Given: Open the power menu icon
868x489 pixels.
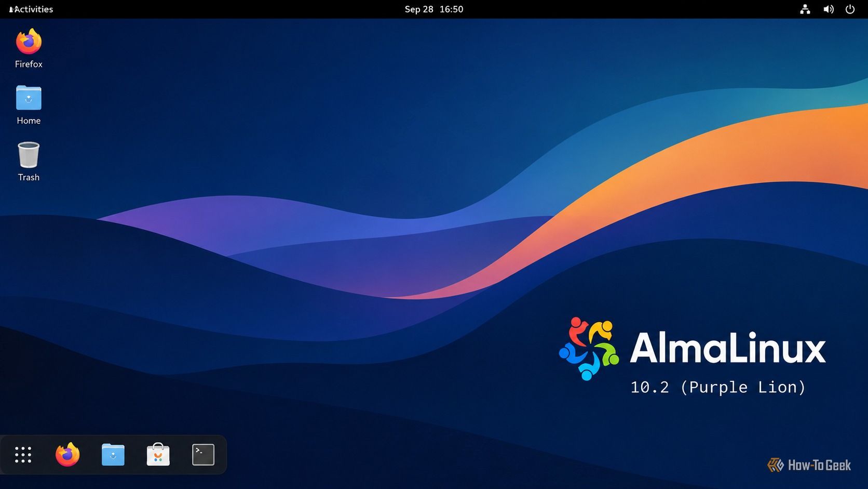Looking at the screenshot, I should pos(850,9).
